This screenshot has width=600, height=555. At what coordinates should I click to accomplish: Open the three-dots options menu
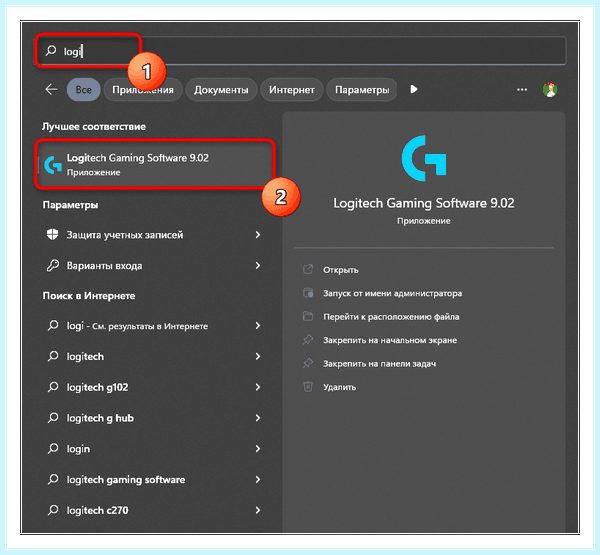(522, 90)
